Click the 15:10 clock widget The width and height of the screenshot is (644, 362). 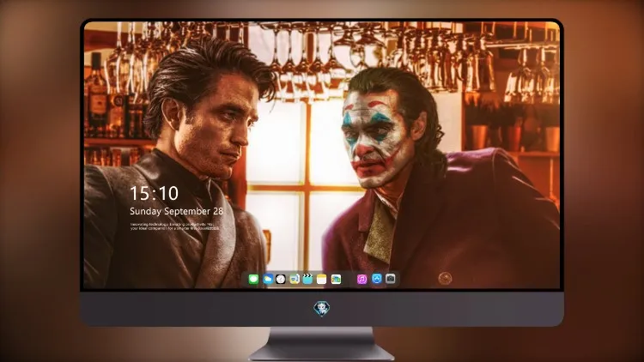pyautogui.click(x=155, y=193)
